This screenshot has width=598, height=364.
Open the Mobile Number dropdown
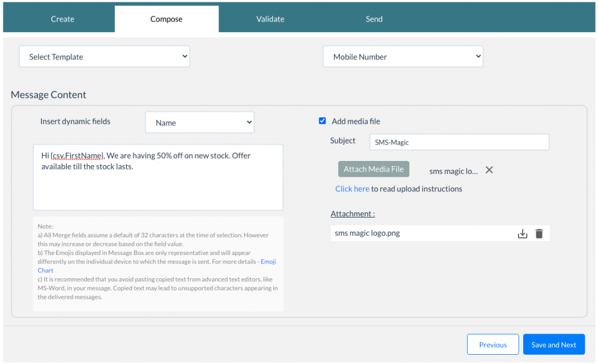[x=403, y=56]
